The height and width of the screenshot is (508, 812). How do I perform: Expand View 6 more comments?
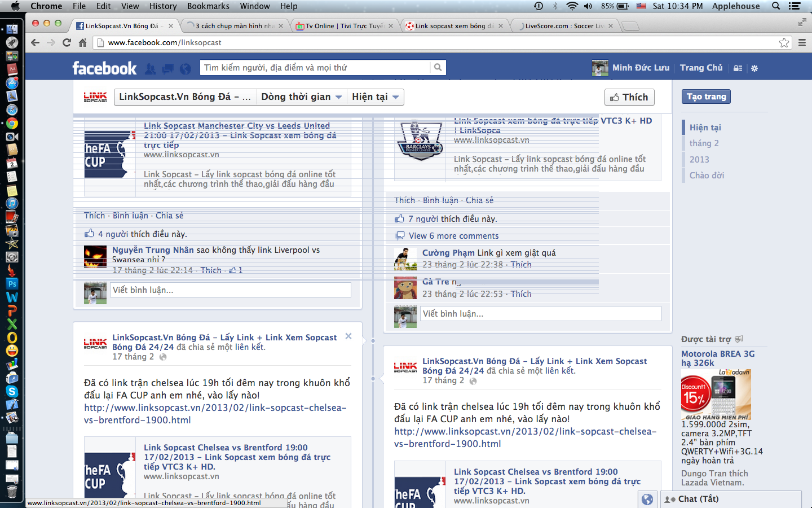pos(453,236)
